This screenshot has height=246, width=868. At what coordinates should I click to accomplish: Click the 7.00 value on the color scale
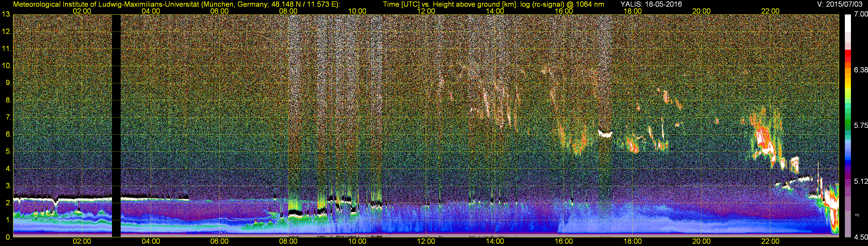point(861,14)
